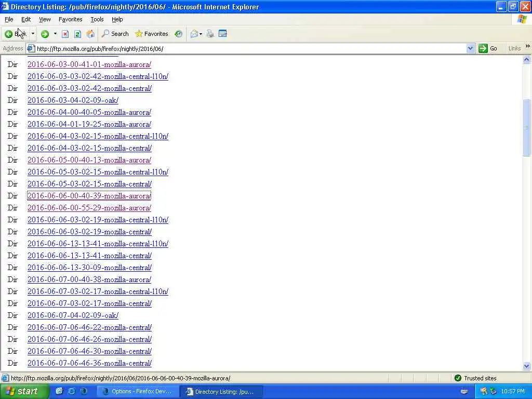The height and width of the screenshot is (399, 532).
Task: Click the page icon in address bar
Action: pyautogui.click(x=31, y=48)
